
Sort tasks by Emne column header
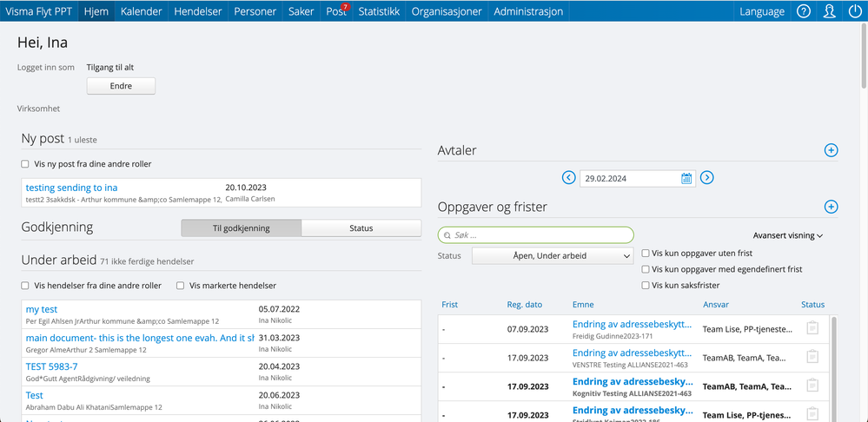[583, 304]
